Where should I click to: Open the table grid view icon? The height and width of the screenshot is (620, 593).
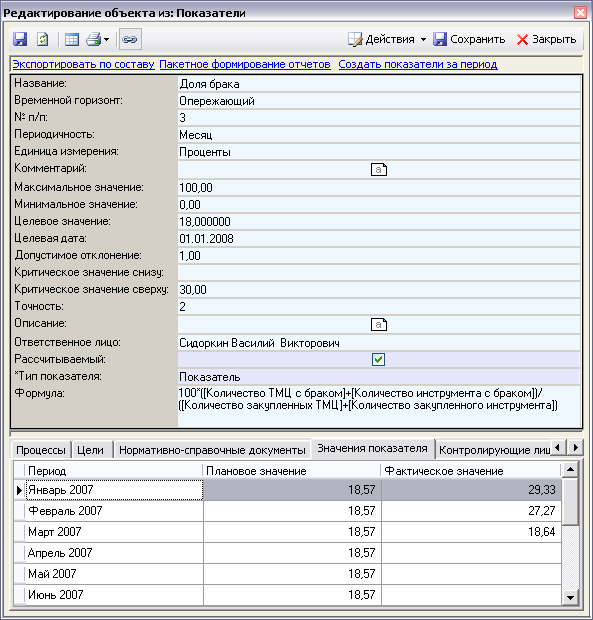(x=72, y=39)
